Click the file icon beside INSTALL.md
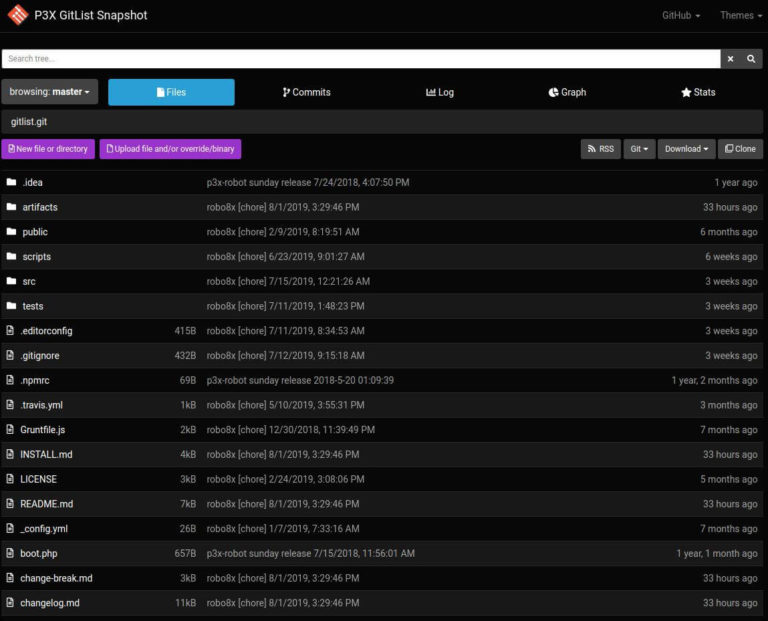Screen dimensions: 768x621 click(x=10, y=454)
